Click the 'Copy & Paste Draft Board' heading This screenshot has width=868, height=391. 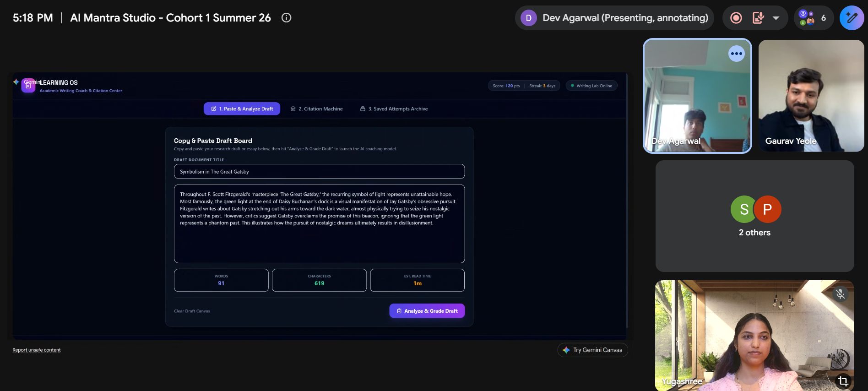point(213,141)
